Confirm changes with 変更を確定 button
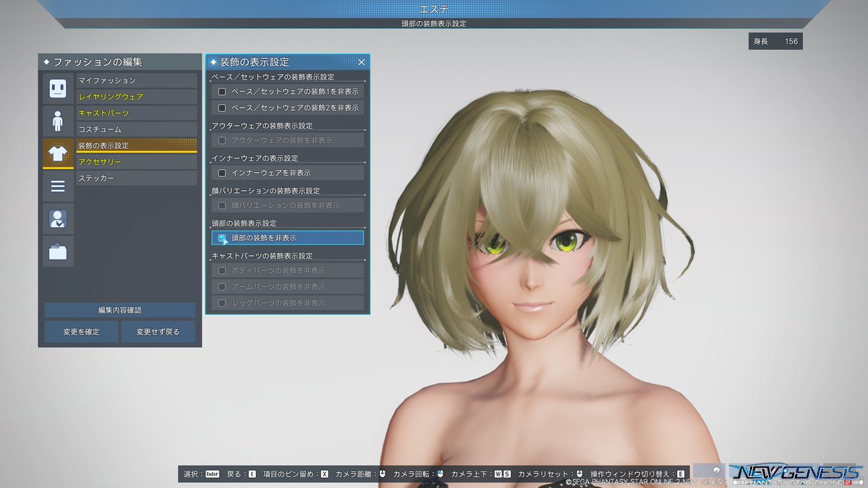This screenshot has width=868, height=488. pos(80,331)
